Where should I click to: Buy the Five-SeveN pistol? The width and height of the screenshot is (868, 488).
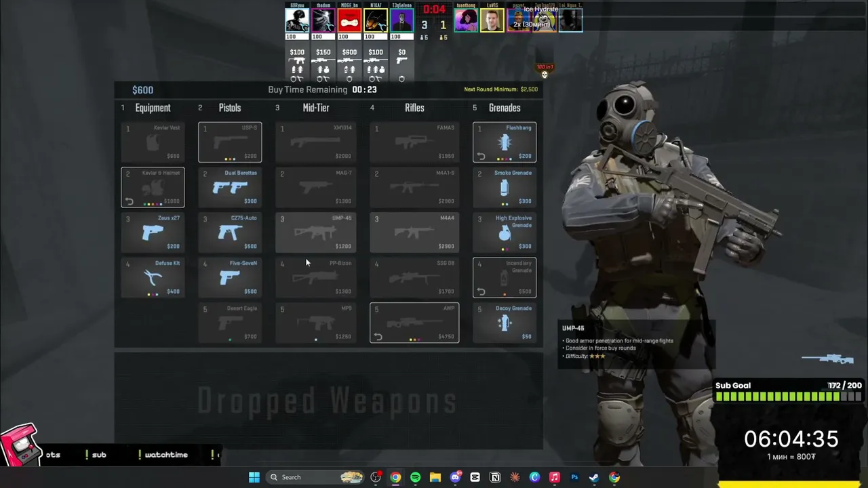(x=230, y=278)
